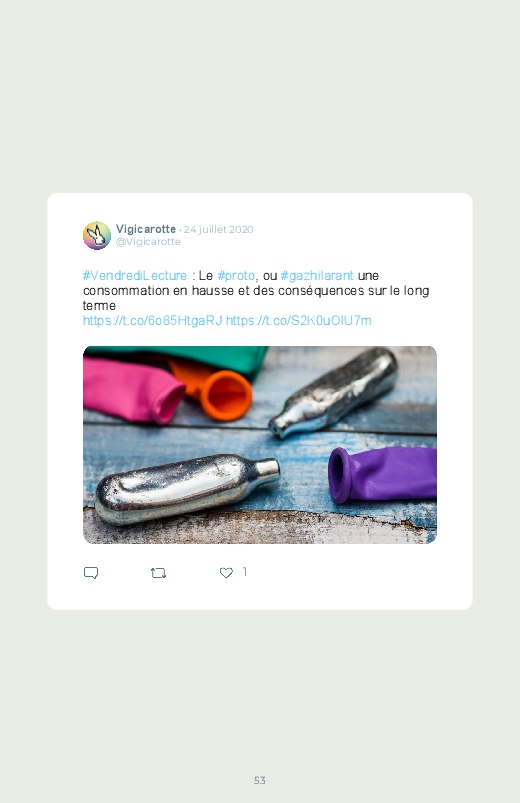This screenshot has width=520, height=803.
Task: Follow the #gazhilarant hashtag link
Action: 317,276
